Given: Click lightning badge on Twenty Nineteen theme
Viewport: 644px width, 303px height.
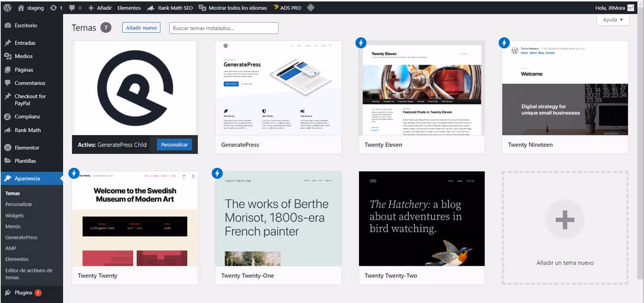Looking at the screenshot, I should pyautogui.click(x=504, y=43).
